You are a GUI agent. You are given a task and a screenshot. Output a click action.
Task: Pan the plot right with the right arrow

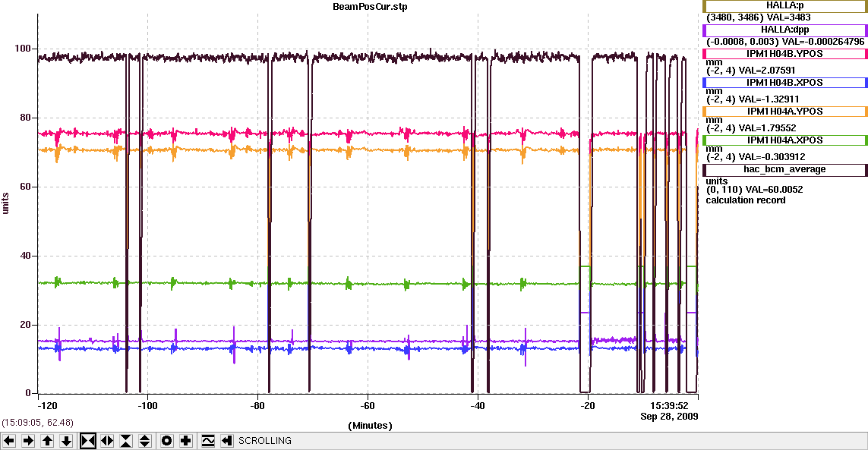28,441
